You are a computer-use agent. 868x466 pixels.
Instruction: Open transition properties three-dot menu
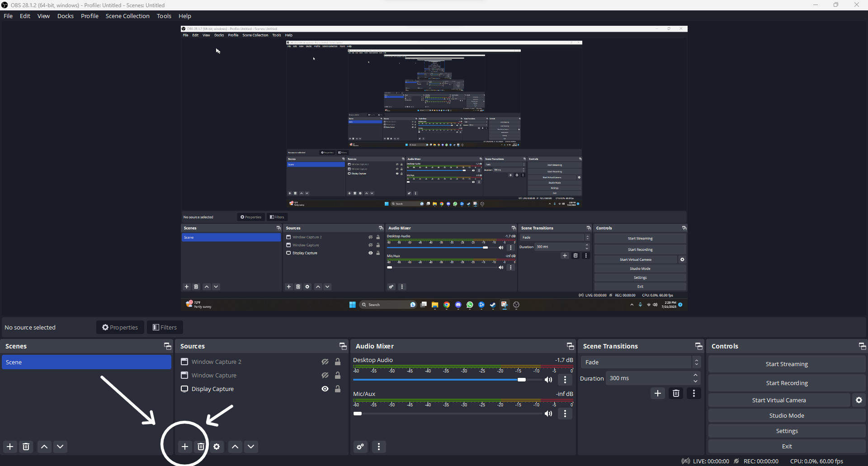tap(694, 393)
